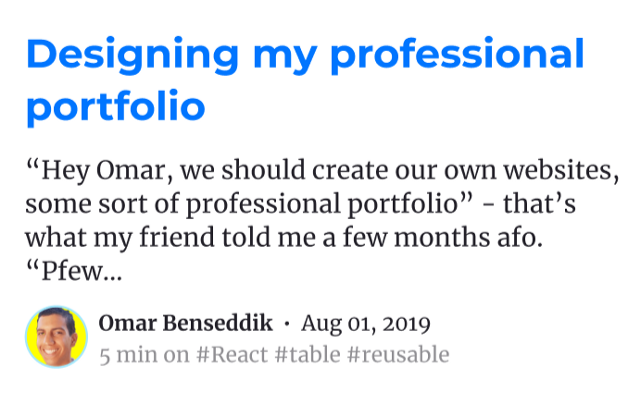Click the '5 min' reading time label

tap(129, 354)
